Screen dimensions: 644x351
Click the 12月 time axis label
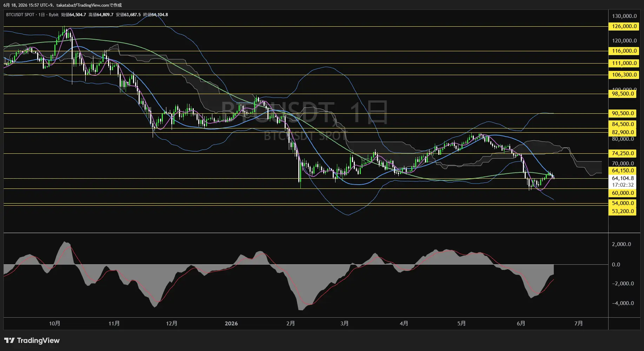[x=172, y=324]
